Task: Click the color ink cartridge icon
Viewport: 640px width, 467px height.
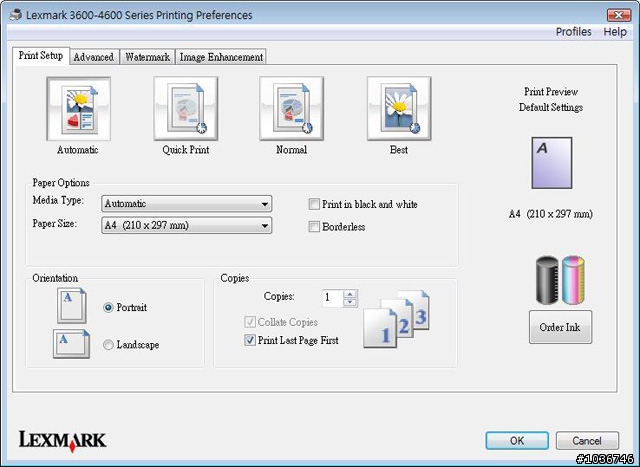Action: 573,280
